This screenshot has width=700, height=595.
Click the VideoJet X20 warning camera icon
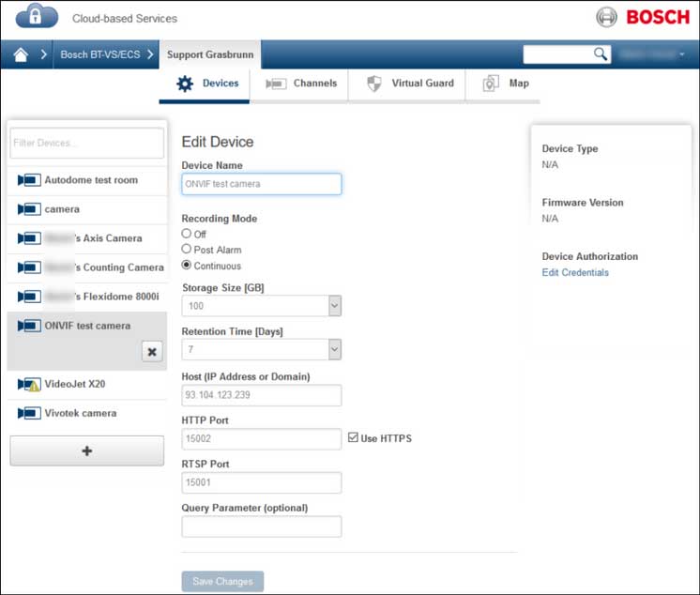[28, 385]
